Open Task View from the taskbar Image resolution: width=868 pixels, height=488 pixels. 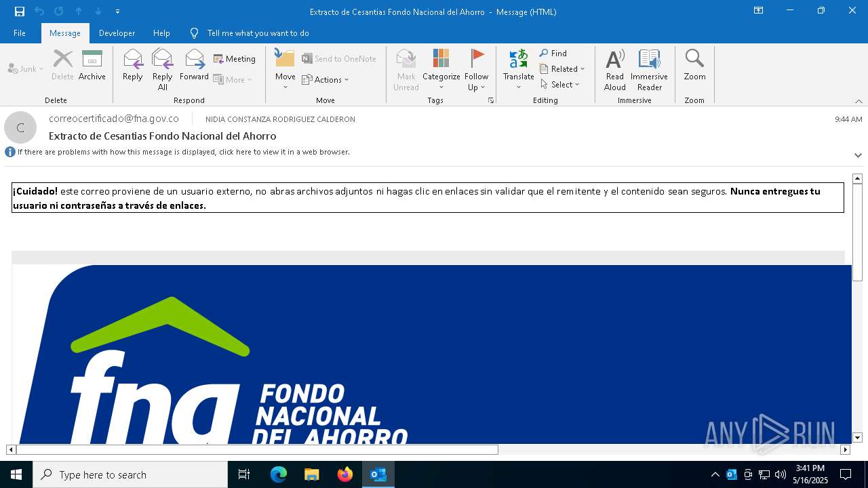tap(244, 474)
